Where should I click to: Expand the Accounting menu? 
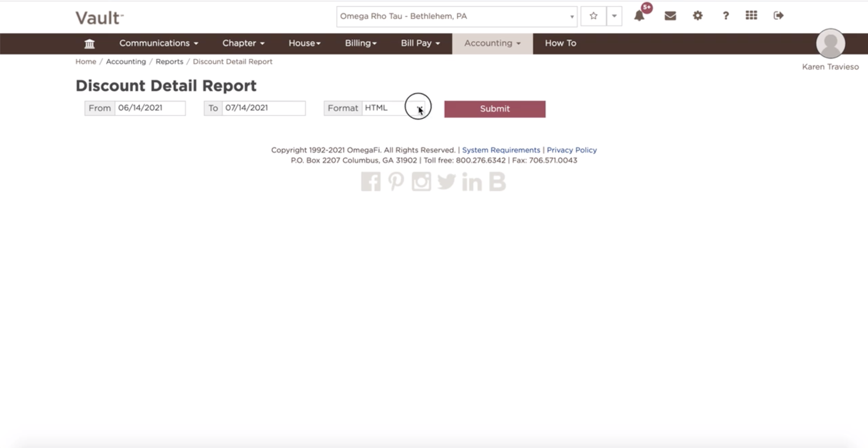492,43
